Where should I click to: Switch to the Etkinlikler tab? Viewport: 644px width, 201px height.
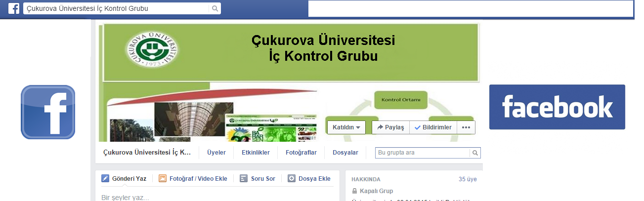pos(256,153)
